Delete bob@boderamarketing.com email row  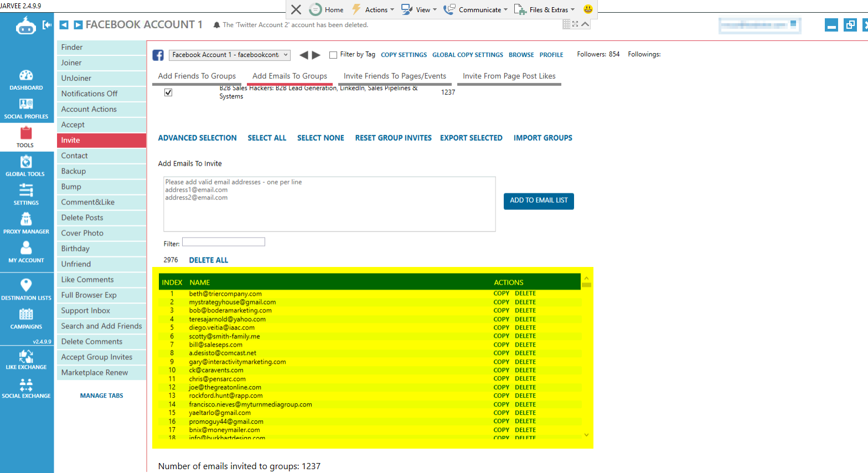tap(525, 311)
